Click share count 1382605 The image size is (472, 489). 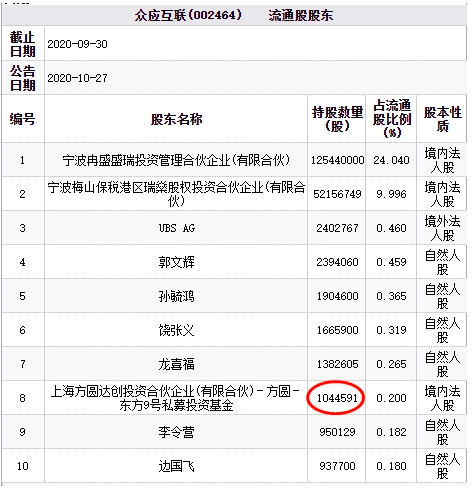coord(337,364)
